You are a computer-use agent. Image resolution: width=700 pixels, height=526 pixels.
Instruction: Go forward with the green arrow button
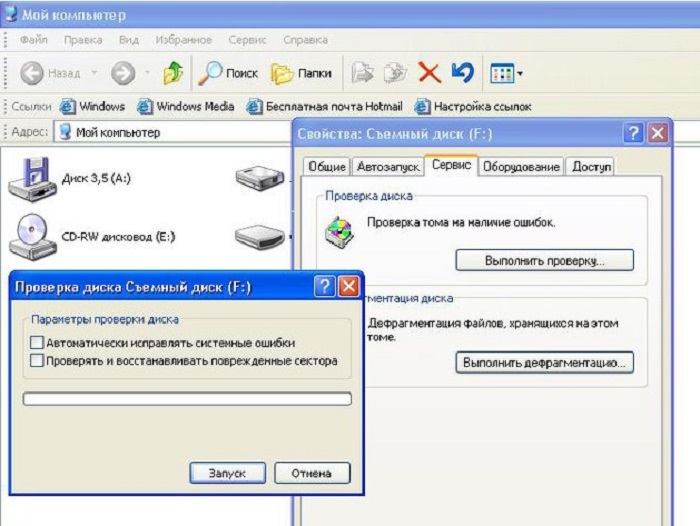tap(123, 73)
